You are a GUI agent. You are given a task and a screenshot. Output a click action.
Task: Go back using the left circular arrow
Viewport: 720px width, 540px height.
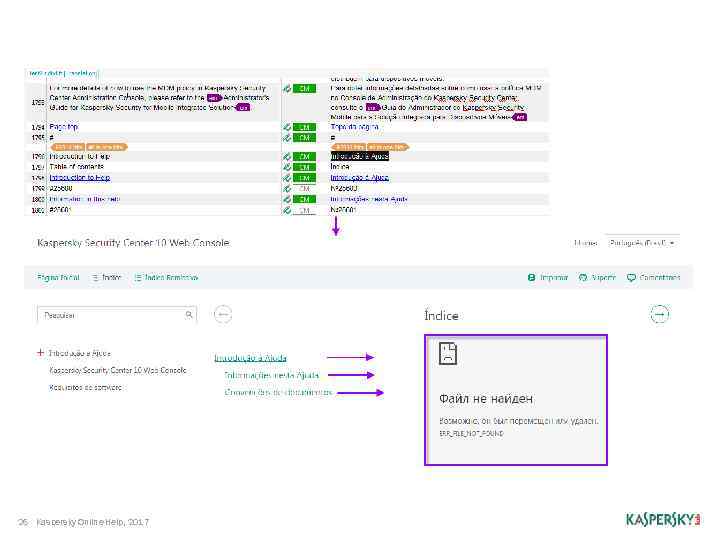pyautogui.click(x=223, y=315)
